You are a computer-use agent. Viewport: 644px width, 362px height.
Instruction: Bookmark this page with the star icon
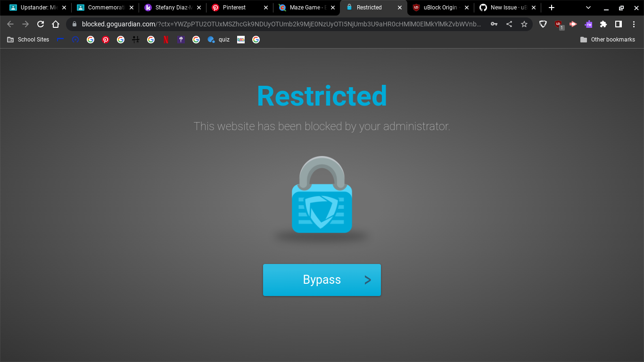[x=524, y=24]
